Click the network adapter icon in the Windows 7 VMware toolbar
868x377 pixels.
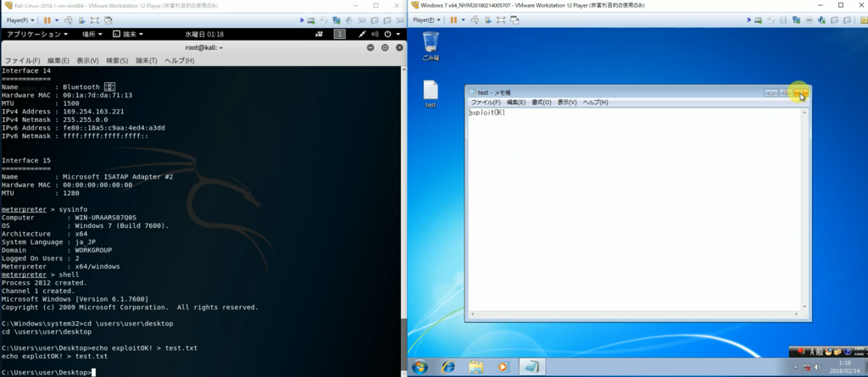(796, 20)
